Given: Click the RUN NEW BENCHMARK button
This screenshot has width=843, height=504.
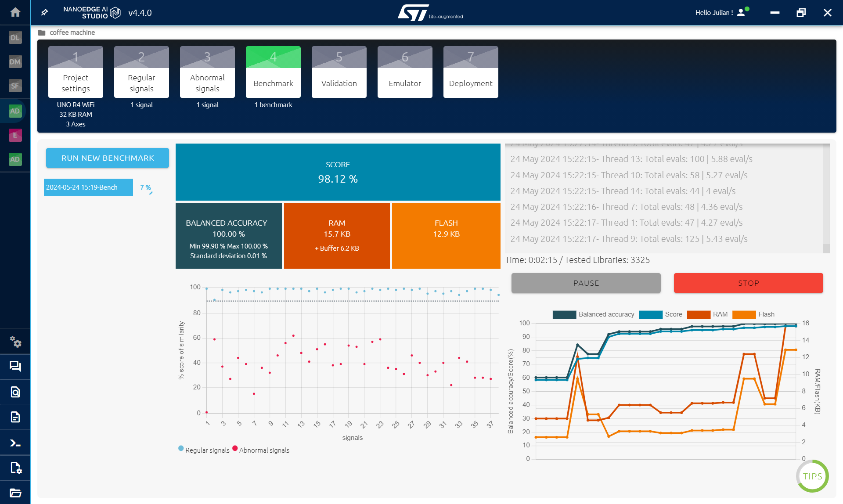Looking at the screenshot, I should 108,158.
